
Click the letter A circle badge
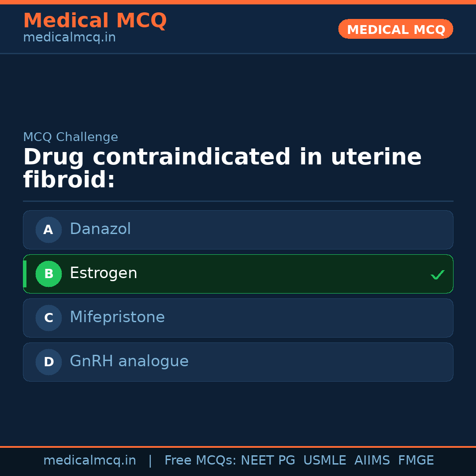tap(48, 230)
